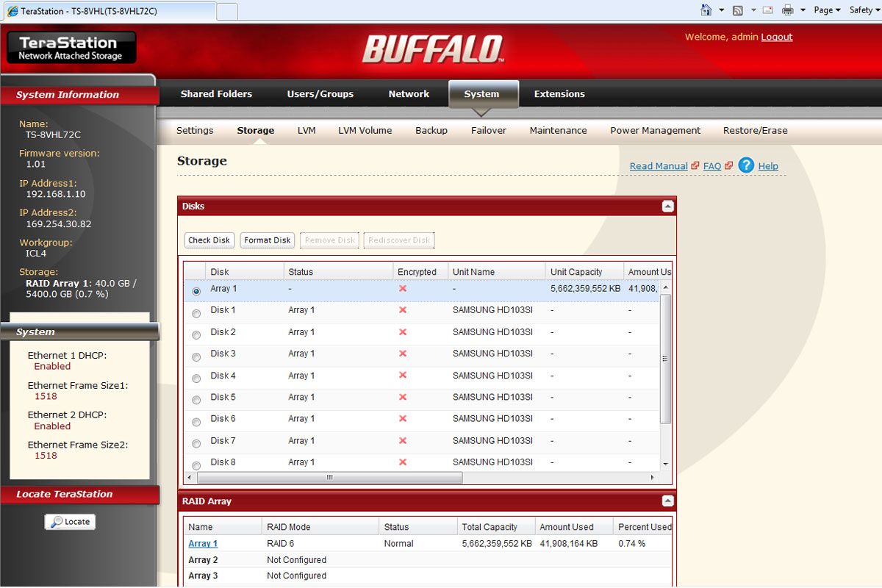Select the Disk 6 radio button
The image size is (882, 588).
(196, 422)
